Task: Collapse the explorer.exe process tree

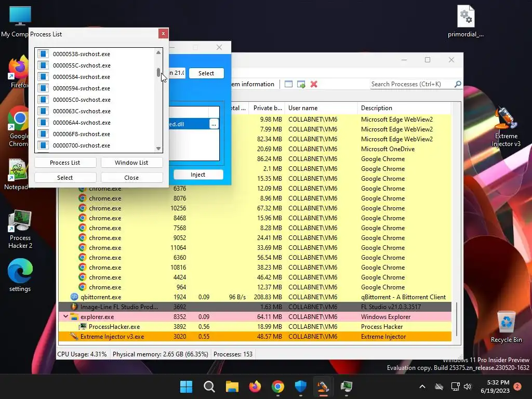Action: [x=65, y=316]
